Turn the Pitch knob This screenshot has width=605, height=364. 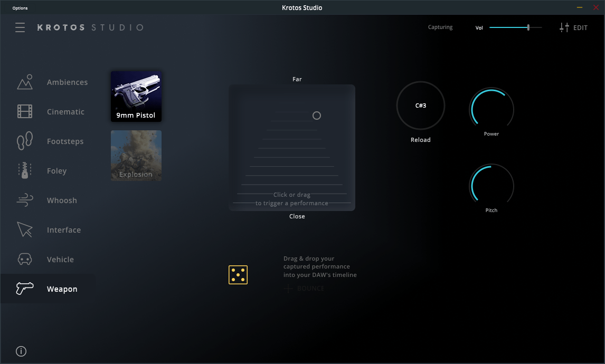[491, 187]
